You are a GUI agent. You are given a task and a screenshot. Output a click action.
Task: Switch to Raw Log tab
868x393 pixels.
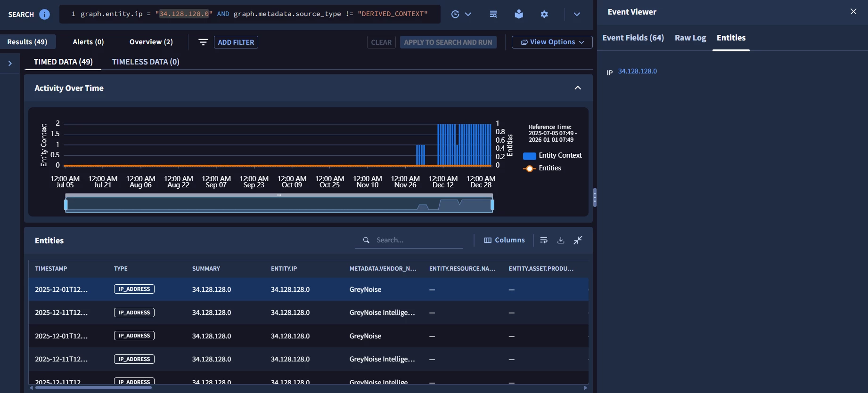(690, 38)
